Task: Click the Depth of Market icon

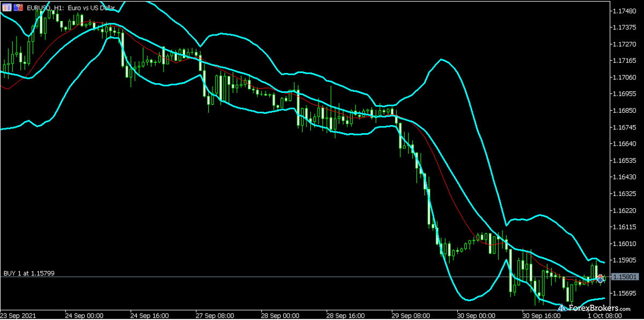Action: tap(18, 8)
